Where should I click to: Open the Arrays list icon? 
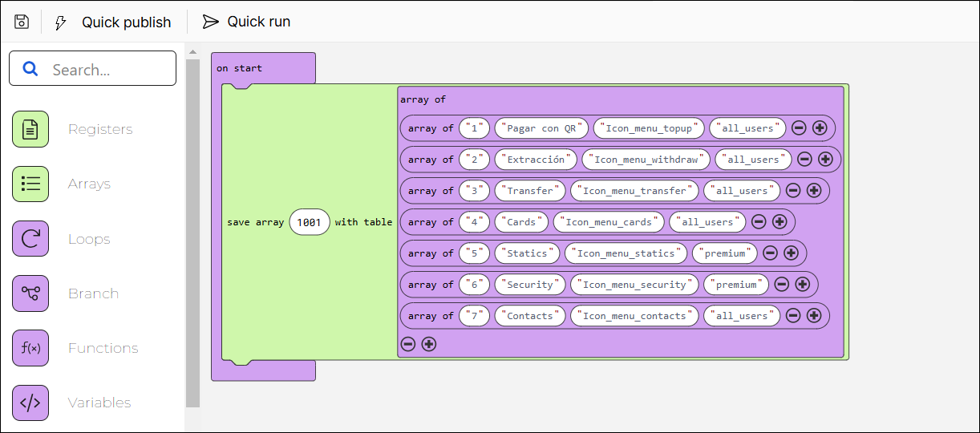pos(30,184)
